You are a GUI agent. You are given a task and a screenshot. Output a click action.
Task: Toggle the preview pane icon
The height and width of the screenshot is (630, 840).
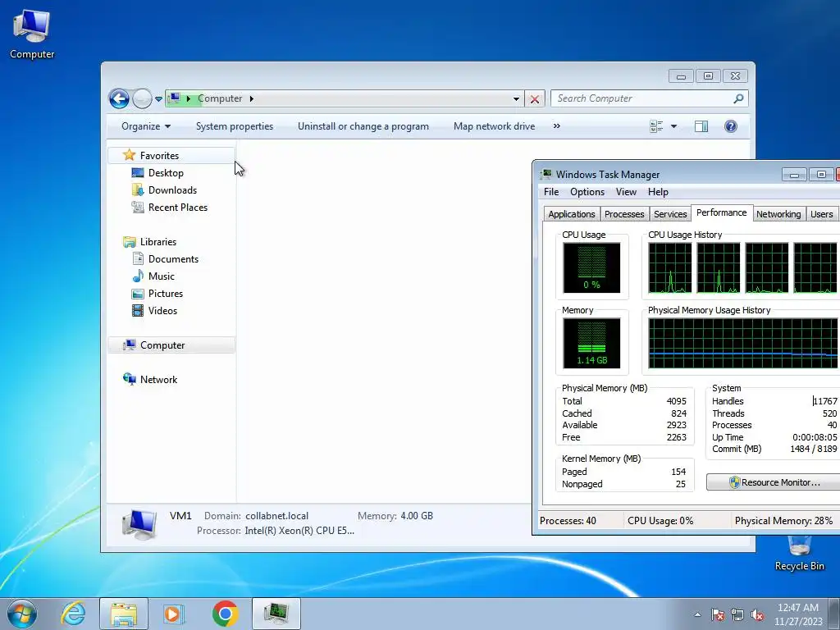point(701,126)
